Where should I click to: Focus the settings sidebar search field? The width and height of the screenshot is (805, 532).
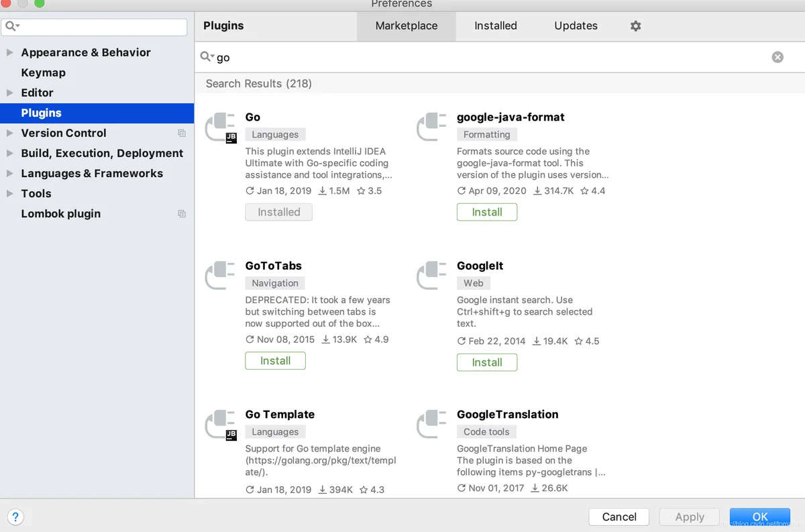coord(94,27)
